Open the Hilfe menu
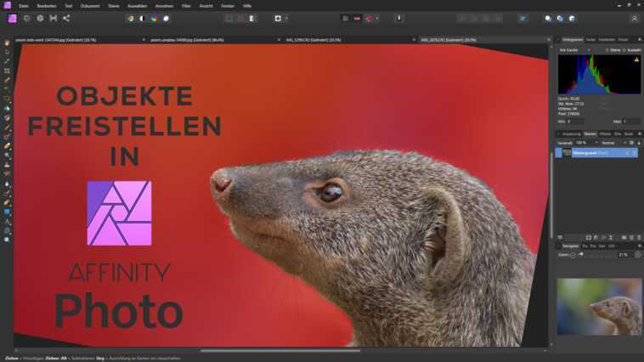 tap(247, 6)
